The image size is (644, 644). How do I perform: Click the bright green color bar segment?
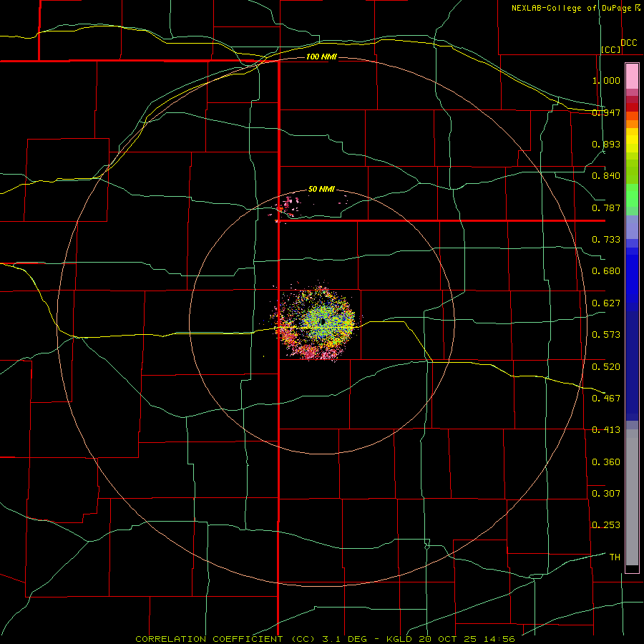(x=632, y=195)
